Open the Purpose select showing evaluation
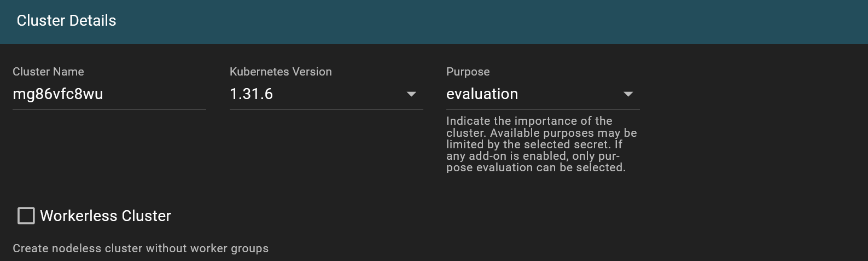This screenshot has width=868, height=261. click(x=543, y=94)
